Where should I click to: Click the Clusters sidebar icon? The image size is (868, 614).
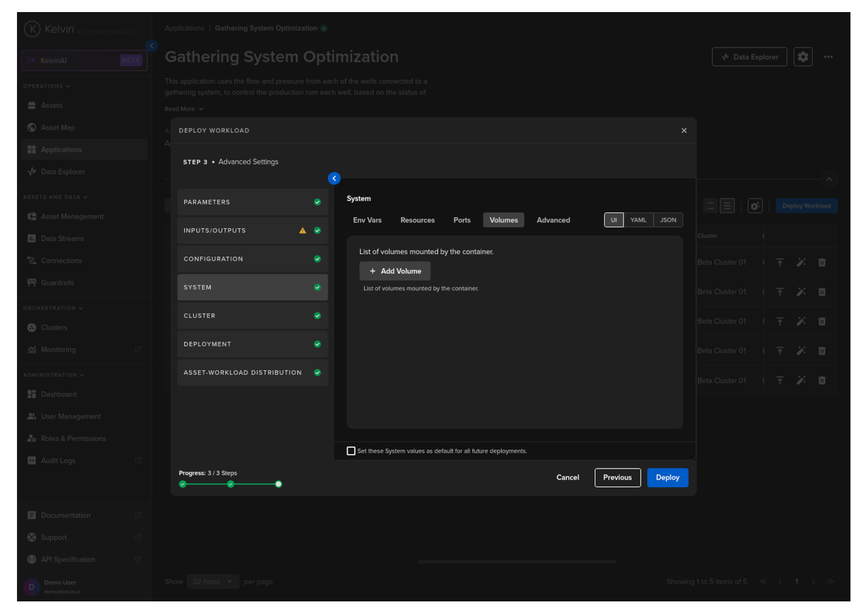(32, 328)
